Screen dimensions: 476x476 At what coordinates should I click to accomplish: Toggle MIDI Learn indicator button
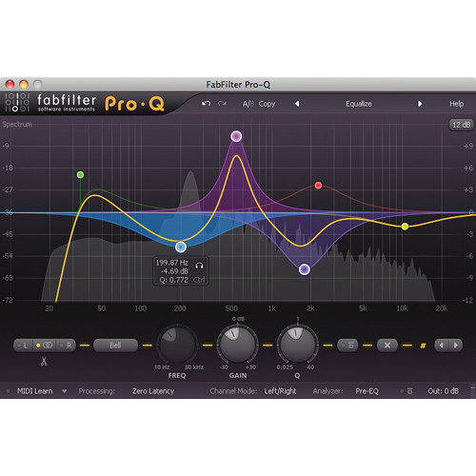(x=8, y=391)
